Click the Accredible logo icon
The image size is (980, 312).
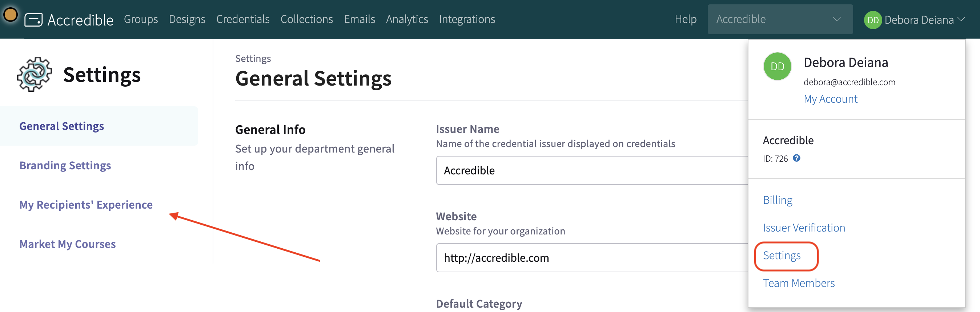34,19
